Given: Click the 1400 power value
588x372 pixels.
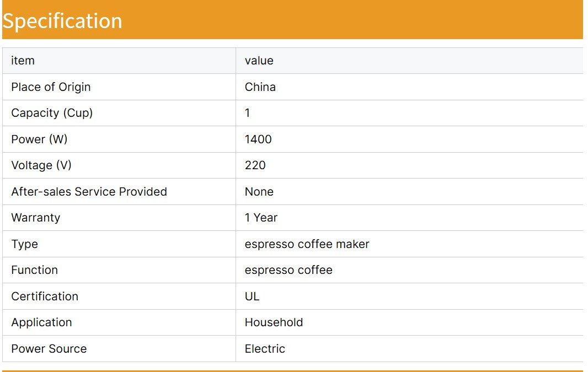Looking at the screenshot, I should pos(258,139).
